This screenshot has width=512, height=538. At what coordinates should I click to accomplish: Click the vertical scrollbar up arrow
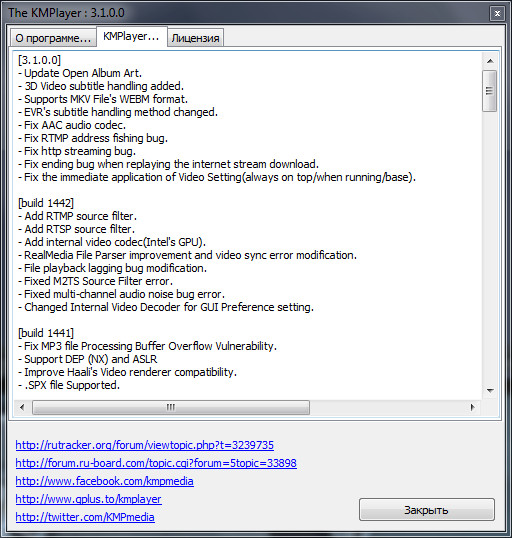pyautogui.click(x=490, y=61)
